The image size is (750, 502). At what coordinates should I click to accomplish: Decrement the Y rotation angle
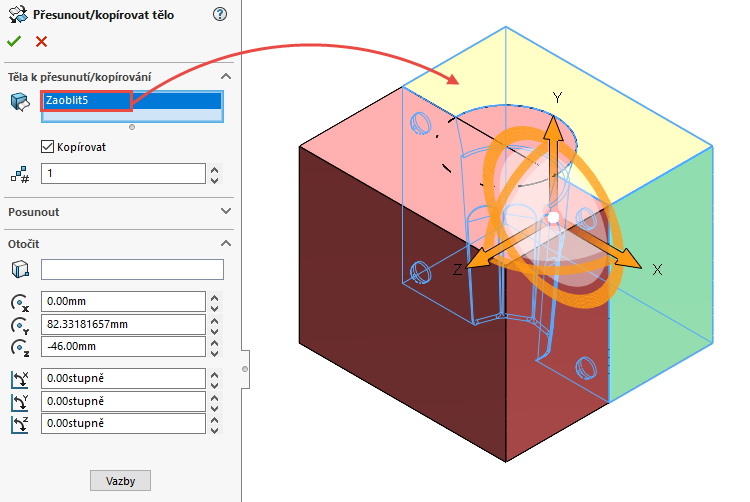pos(215,408)
